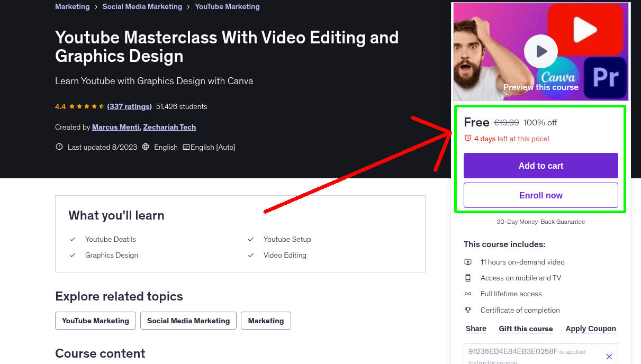Click the star rating icons
This screenshot has height=364, width=641.
tap(87, 106)
